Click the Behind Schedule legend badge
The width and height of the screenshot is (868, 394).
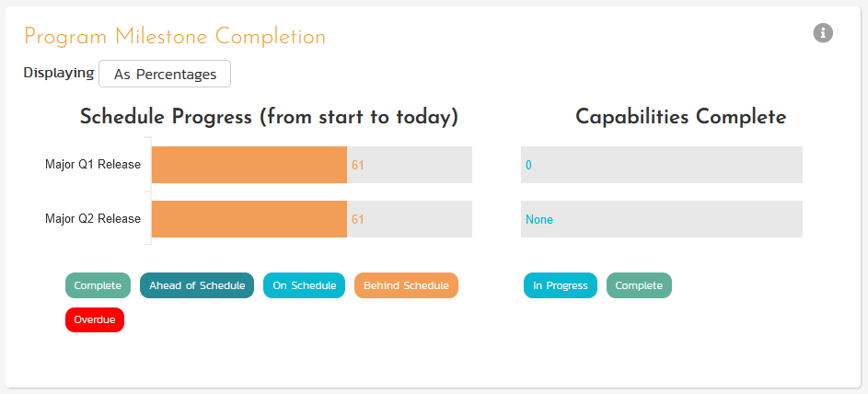click(406, 285)
